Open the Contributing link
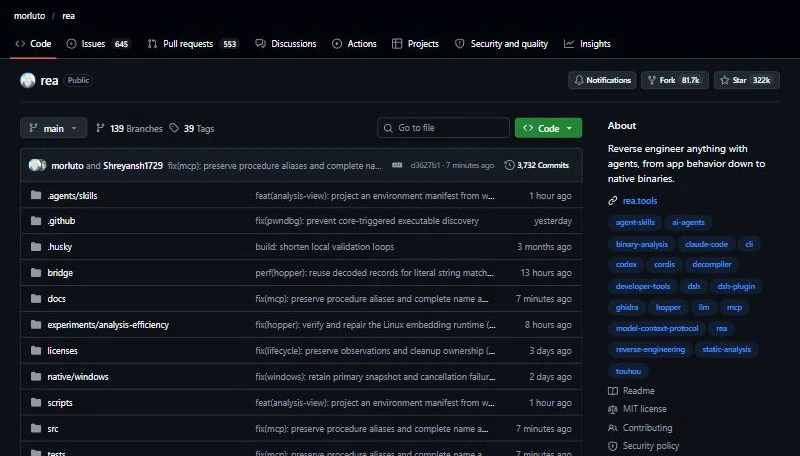 [640, 428]
